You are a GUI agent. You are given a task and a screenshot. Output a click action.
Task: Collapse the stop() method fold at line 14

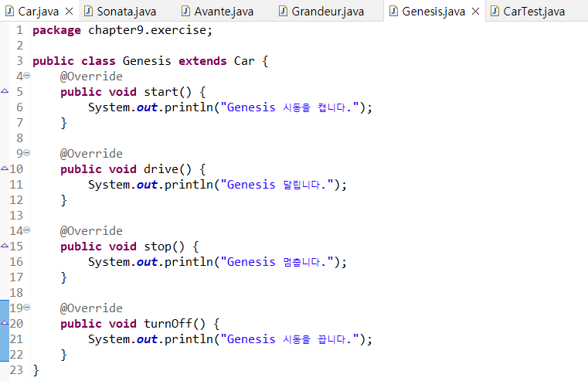click(27, 230)
